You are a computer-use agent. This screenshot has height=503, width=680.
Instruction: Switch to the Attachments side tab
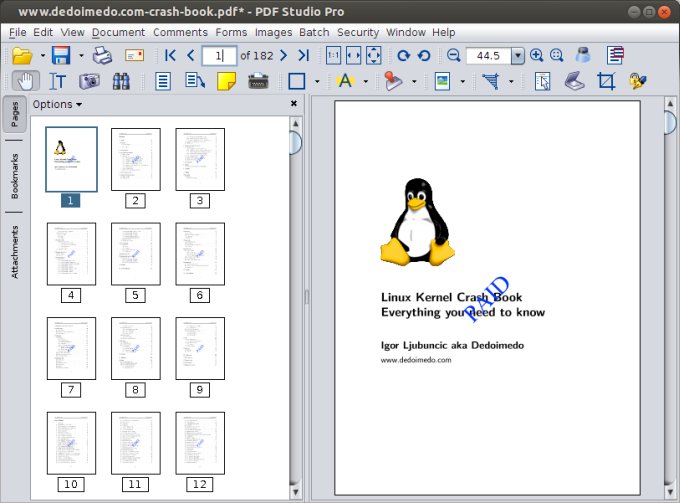coord(15,251)
